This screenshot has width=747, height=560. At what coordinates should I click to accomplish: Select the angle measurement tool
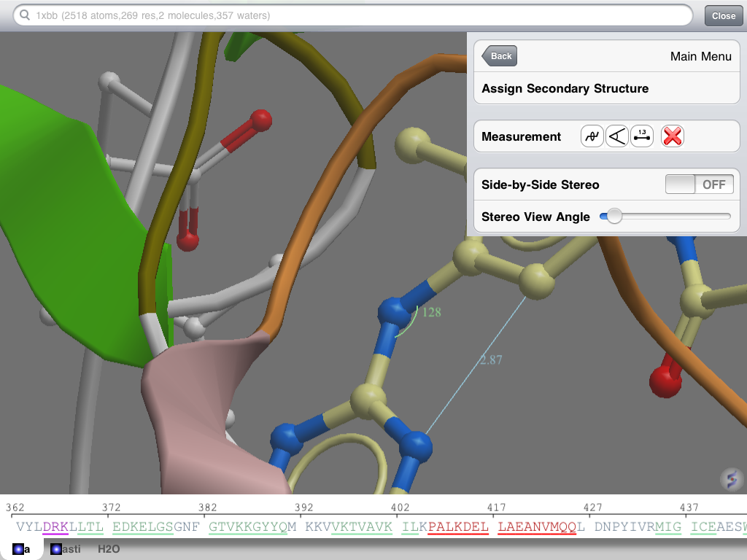tap(616, 136)
